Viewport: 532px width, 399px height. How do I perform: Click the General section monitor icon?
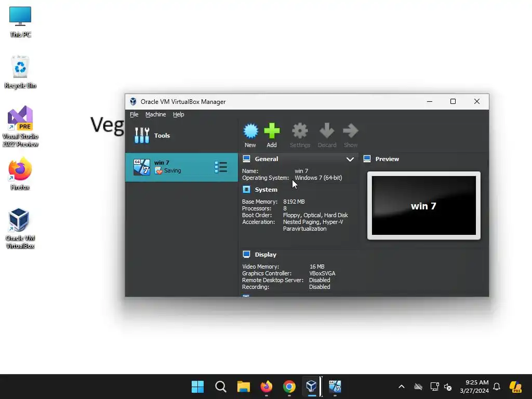coord(247,158)
